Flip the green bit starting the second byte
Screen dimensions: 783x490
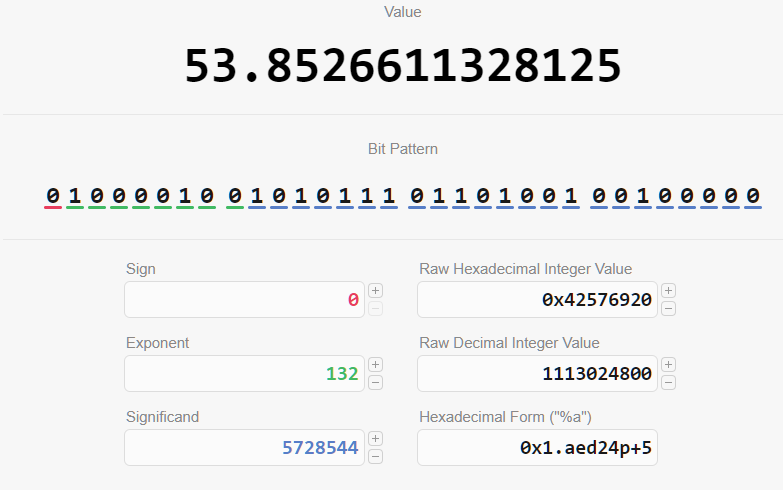(x=235, y=196)
